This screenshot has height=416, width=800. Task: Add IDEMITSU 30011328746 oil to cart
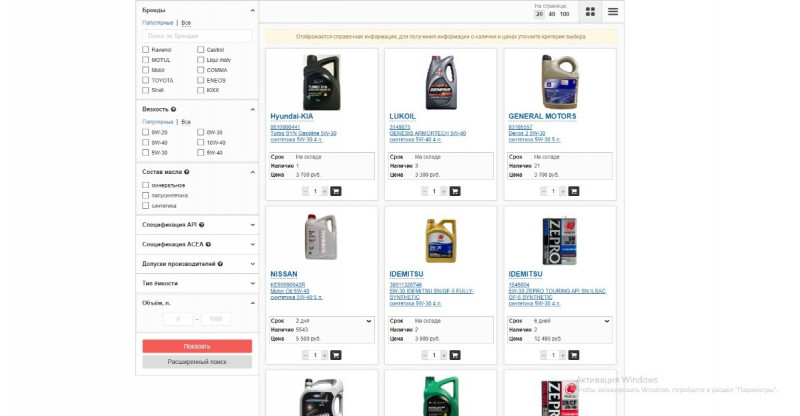(455, 355)
